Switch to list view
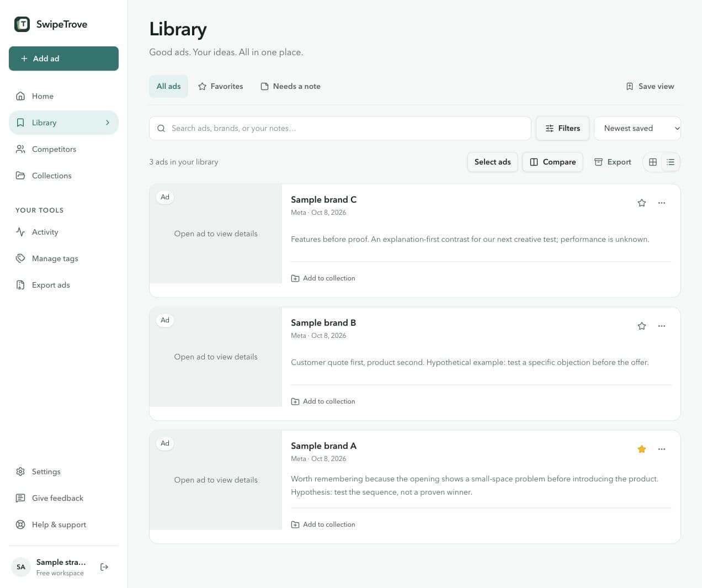Image resolution: width=702 pixels, height=588 pixels. tap(671, 162)
